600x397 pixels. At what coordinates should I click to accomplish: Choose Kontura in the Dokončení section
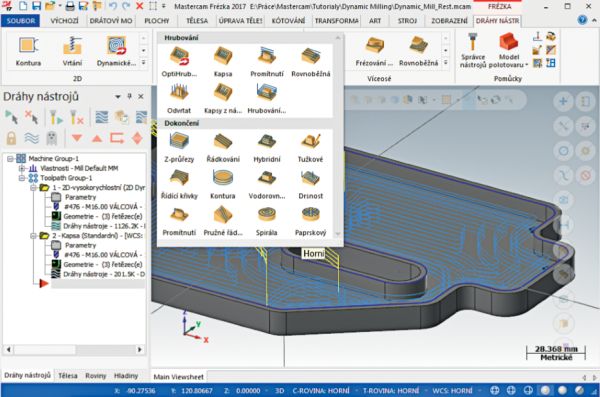tap(223, 184)
